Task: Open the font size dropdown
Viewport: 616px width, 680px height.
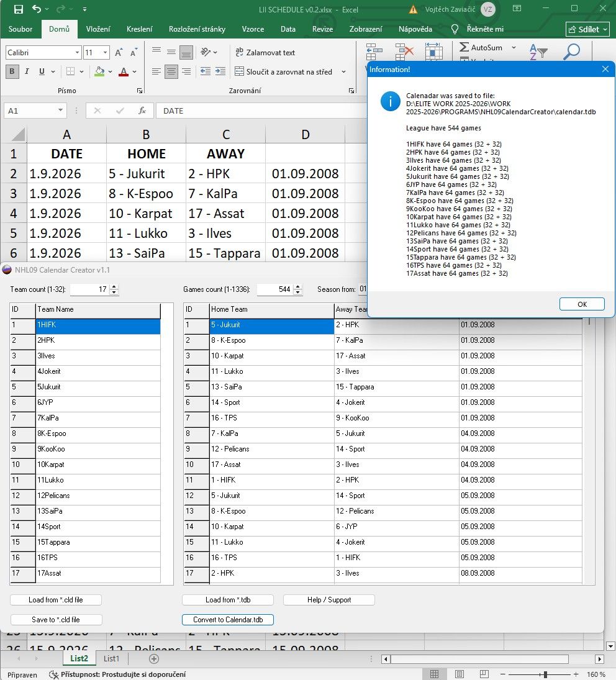Action: [105, 52]
